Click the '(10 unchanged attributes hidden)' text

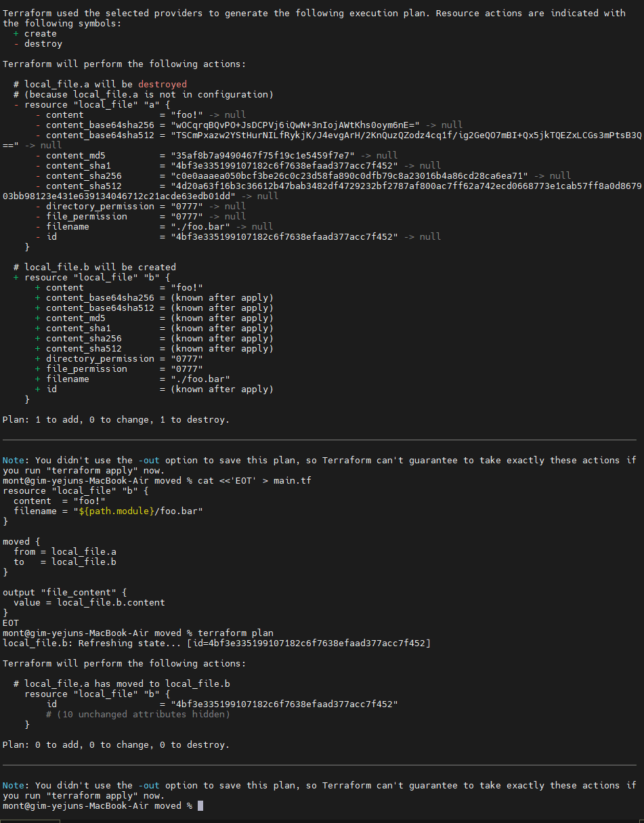click(138, 714)
